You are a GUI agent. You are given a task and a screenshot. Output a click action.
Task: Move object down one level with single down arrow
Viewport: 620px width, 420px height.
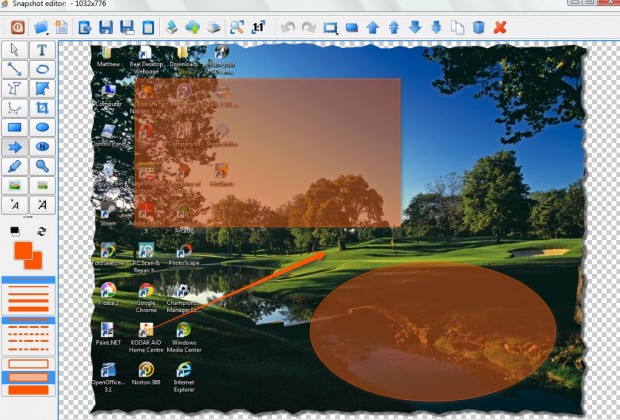click(415, 27)
